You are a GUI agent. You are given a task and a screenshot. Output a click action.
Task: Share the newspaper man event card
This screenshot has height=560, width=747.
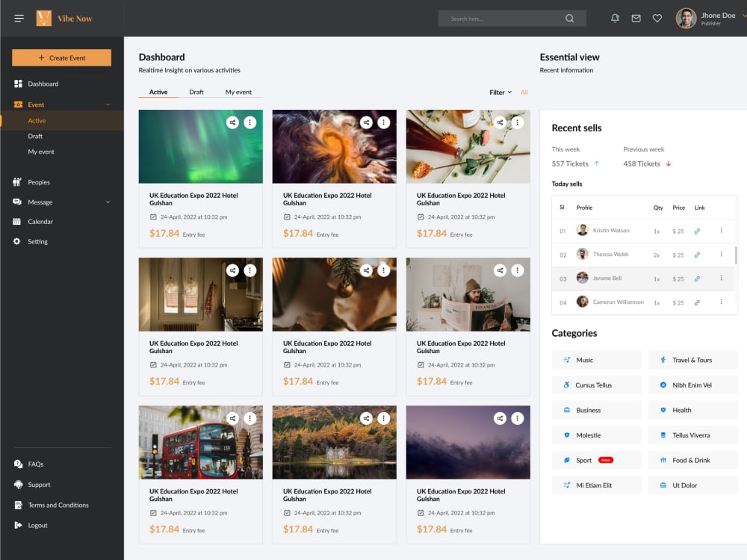pyautogui.click(x=500, y=270)
